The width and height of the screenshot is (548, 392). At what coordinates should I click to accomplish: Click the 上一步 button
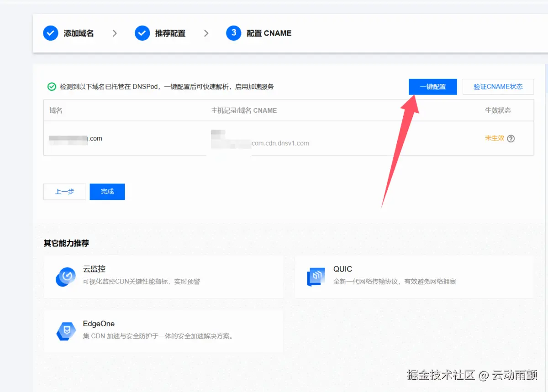click(x=64, y=192)
